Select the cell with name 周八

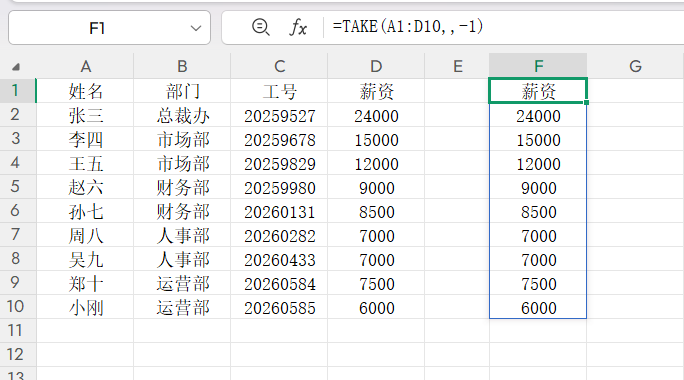(86, 236)
